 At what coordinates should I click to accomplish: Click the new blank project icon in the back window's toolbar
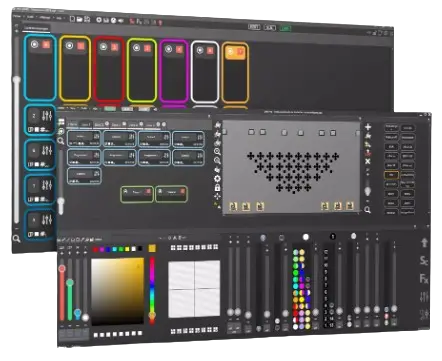72,19
